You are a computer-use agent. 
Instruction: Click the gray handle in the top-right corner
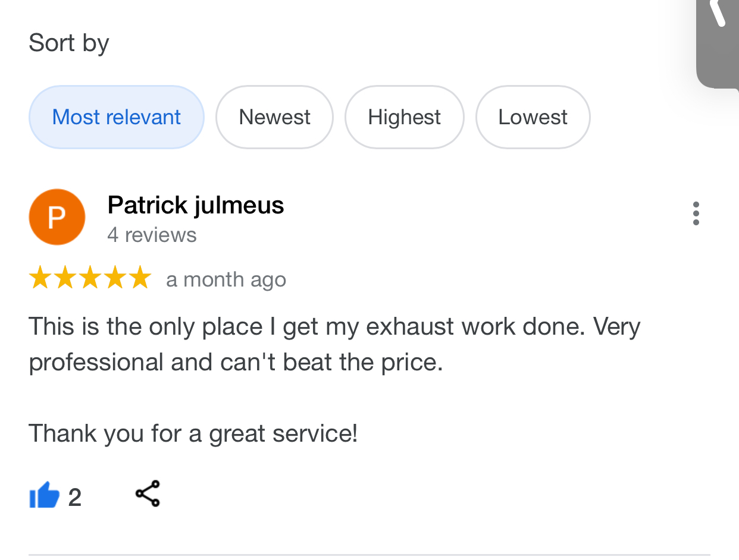719,42
